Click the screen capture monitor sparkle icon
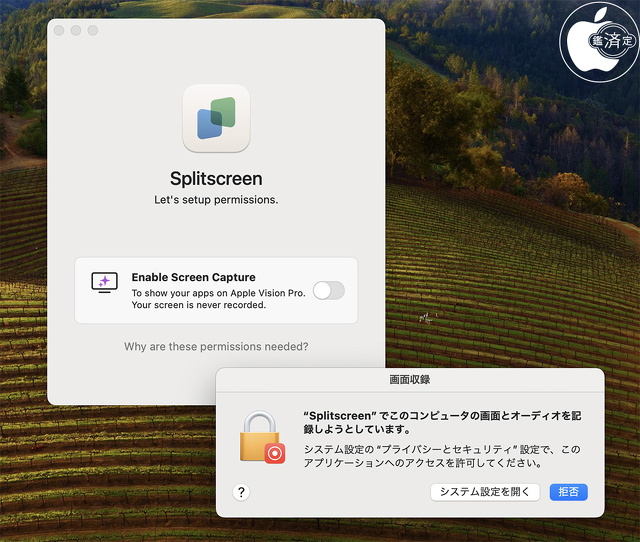 point(104,282)
